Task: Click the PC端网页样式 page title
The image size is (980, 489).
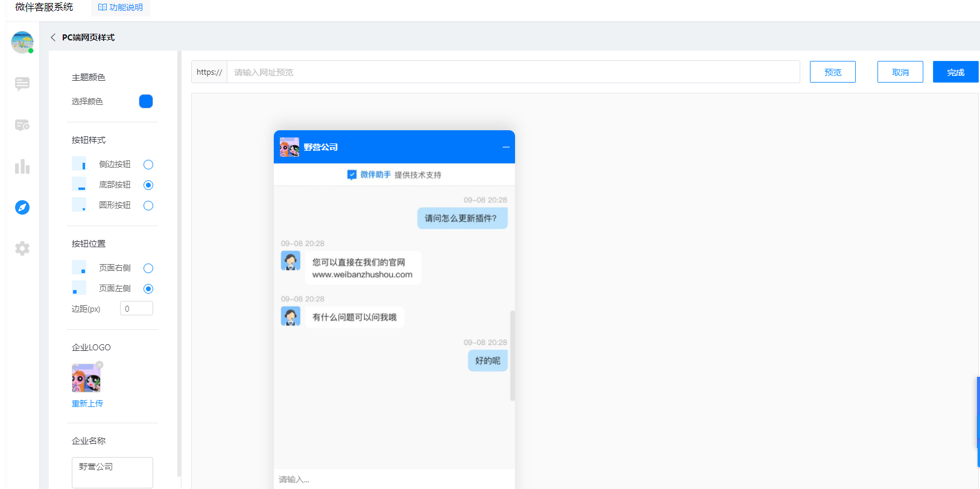Action: 88,37
